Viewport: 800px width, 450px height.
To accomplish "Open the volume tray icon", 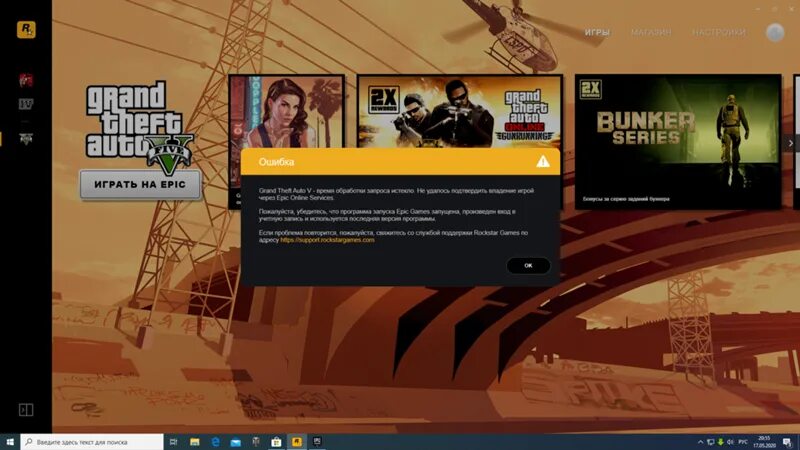I will pos(730,442).
